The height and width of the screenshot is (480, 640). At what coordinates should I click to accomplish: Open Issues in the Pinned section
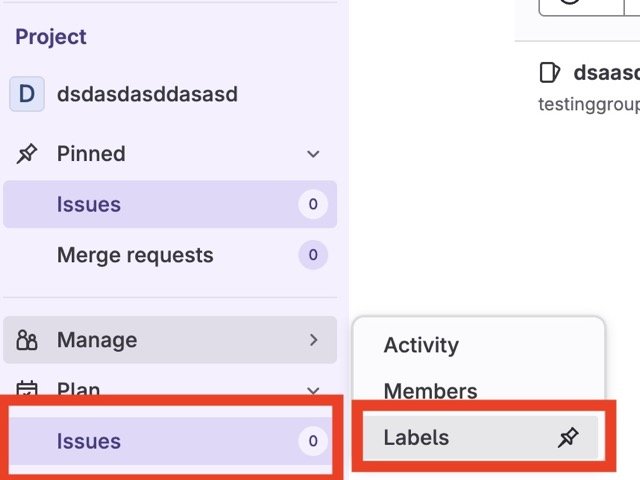pyautogui.click(x=89, y=205)
